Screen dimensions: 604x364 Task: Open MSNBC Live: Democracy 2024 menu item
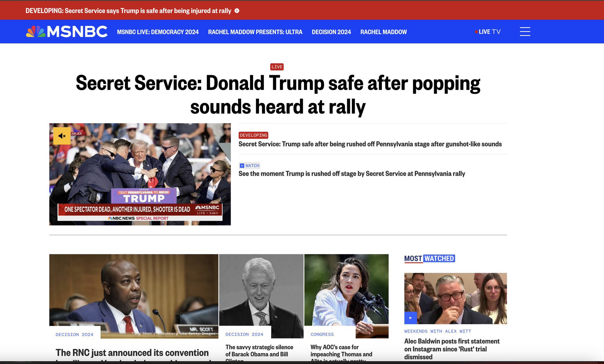(x=158, y=32)
